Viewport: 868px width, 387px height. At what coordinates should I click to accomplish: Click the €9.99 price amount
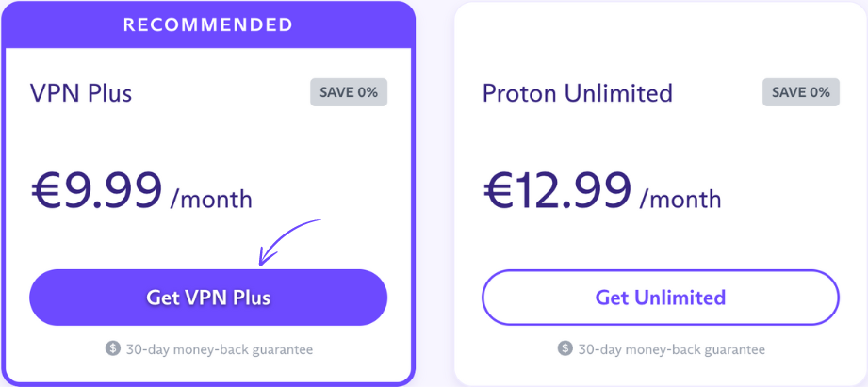click(x=96, y=191)
